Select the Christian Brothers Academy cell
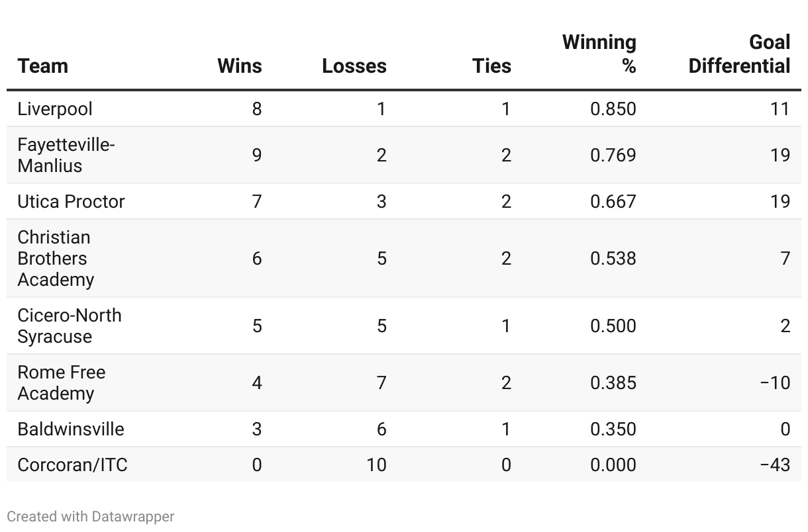This screenshot has height=532, width=808. coord(56,258)
